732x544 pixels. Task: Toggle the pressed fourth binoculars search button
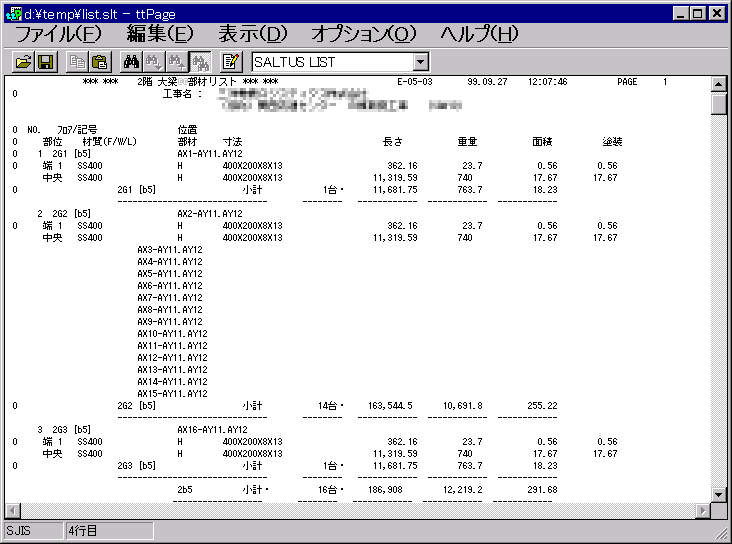[x=199, y=62]
